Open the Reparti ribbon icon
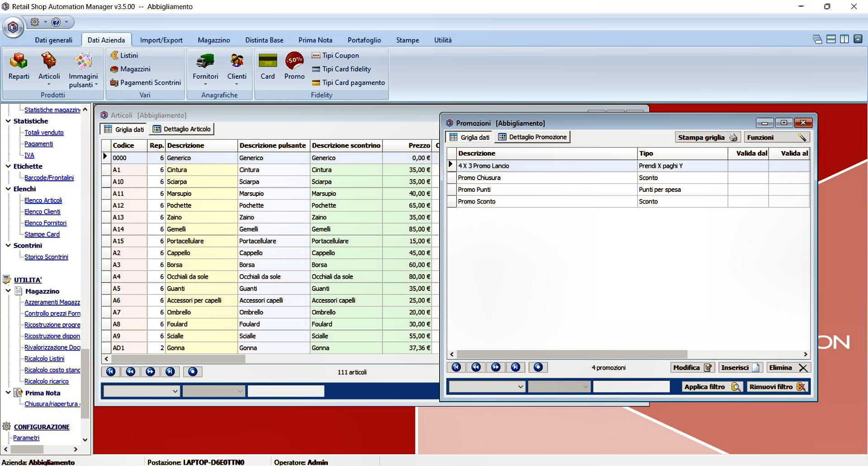This screenshot has height=466, width=868. pyautogui.click(x=19, y=67)
